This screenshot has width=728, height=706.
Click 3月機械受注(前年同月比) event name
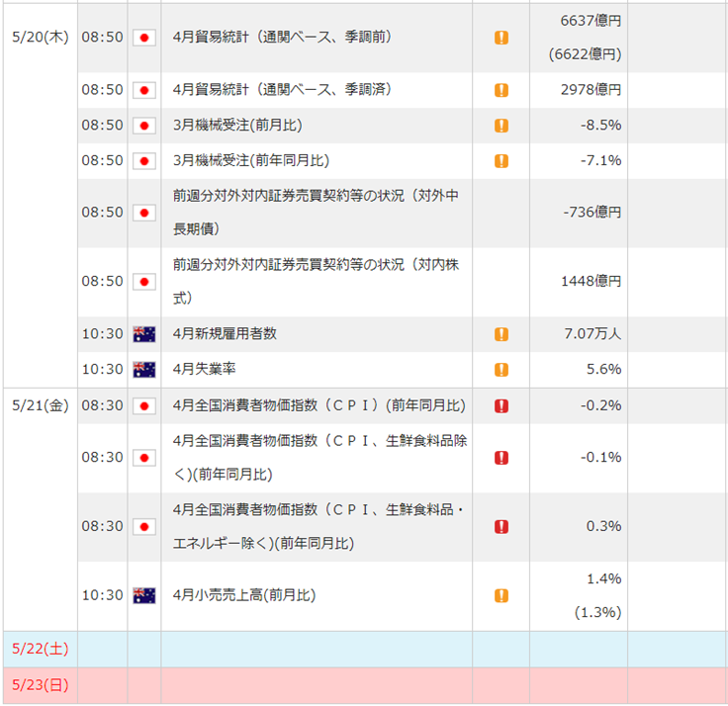[x=250, y=160]
